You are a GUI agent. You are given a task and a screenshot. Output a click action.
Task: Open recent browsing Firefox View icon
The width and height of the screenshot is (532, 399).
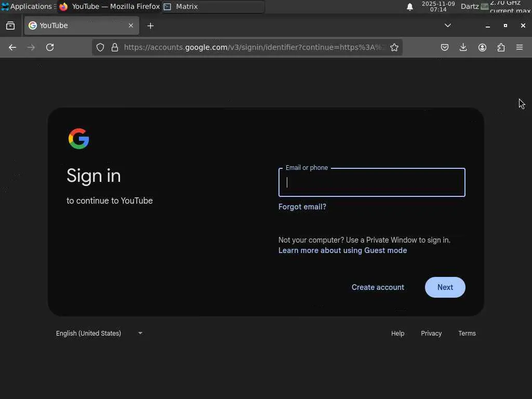(10, 25)
